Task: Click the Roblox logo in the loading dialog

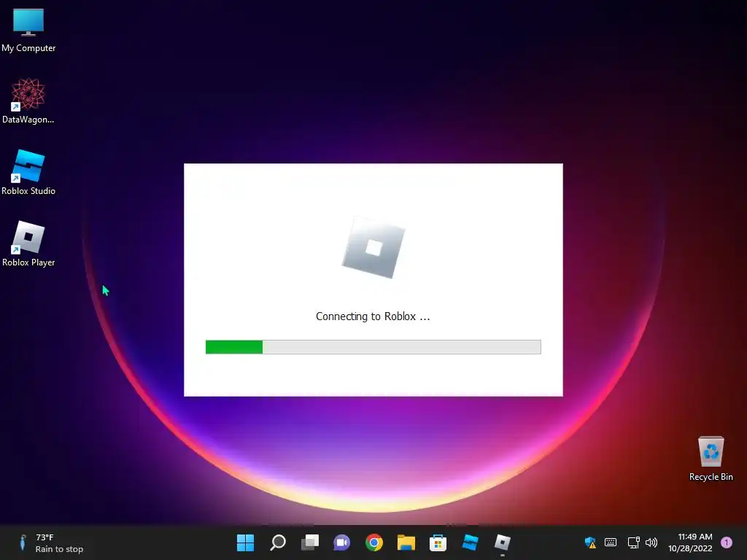Action: (x=373, y=248)
